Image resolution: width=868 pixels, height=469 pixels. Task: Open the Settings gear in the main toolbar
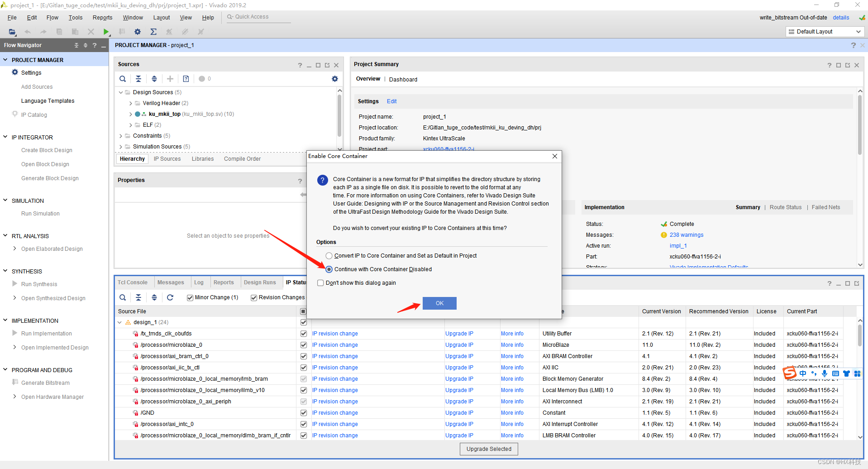(138, 32)
